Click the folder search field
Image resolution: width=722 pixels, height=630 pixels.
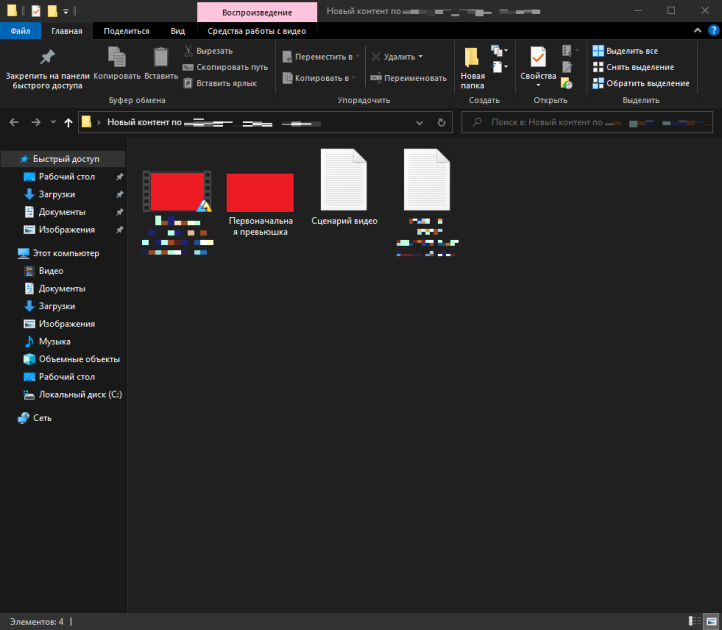(x=587, y=122)
